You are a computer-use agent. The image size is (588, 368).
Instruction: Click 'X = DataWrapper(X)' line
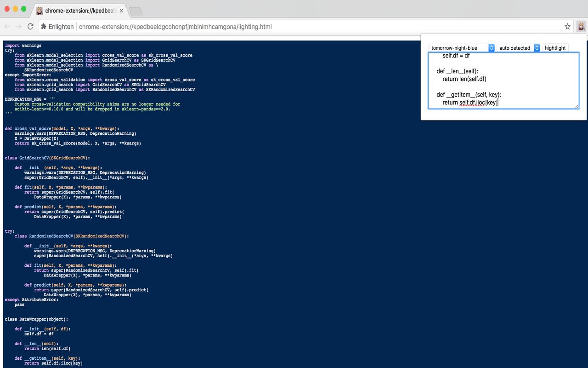click(36, 138)
